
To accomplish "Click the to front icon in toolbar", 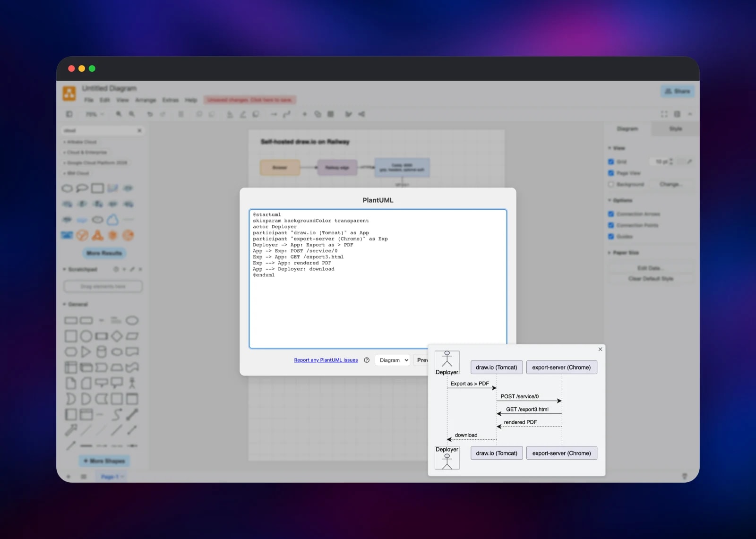I will [x=199, y=114].
